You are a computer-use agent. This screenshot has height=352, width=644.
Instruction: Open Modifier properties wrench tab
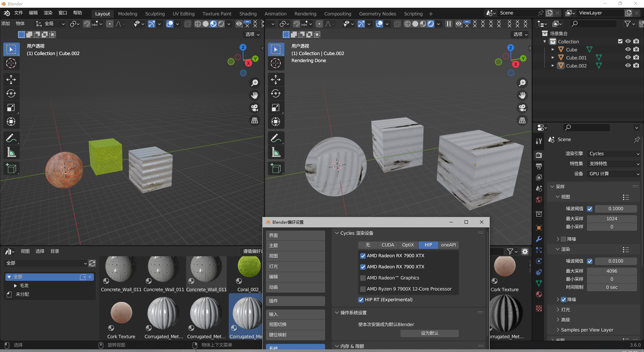tap(539, 239)
